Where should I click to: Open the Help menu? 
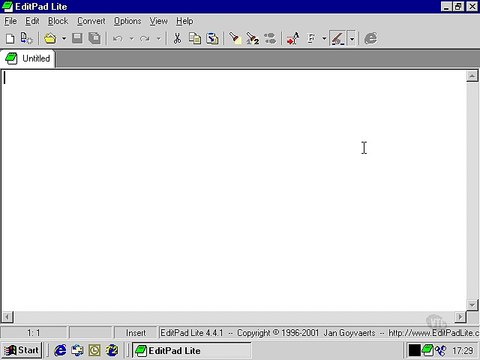tap(185, 21)
